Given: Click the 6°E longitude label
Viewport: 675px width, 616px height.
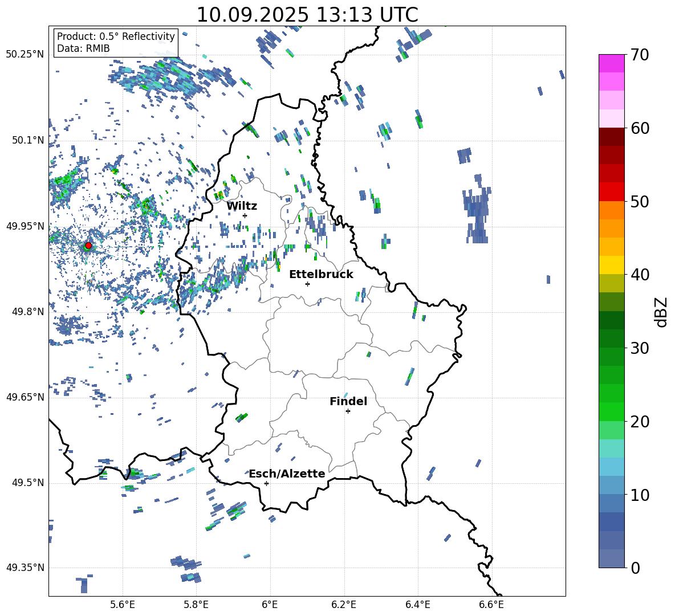Looking at the screenshot, I should 270,605.
